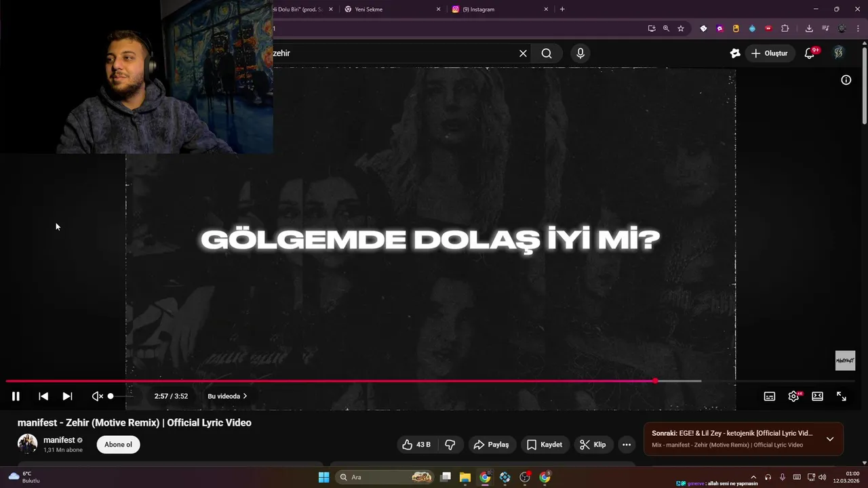The height and width of the screenshot is (488, 868).
Task: Open player settings gear
Action: 793,396
